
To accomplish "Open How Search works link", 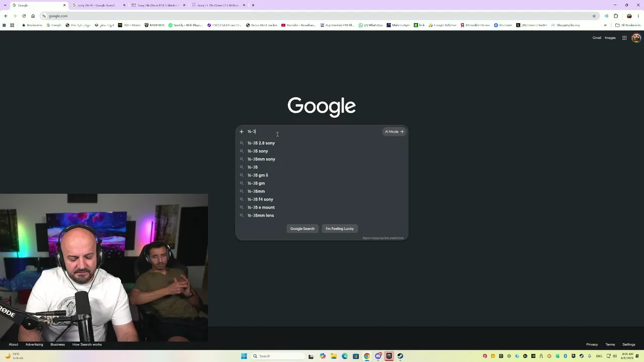I will pos(87,344).
